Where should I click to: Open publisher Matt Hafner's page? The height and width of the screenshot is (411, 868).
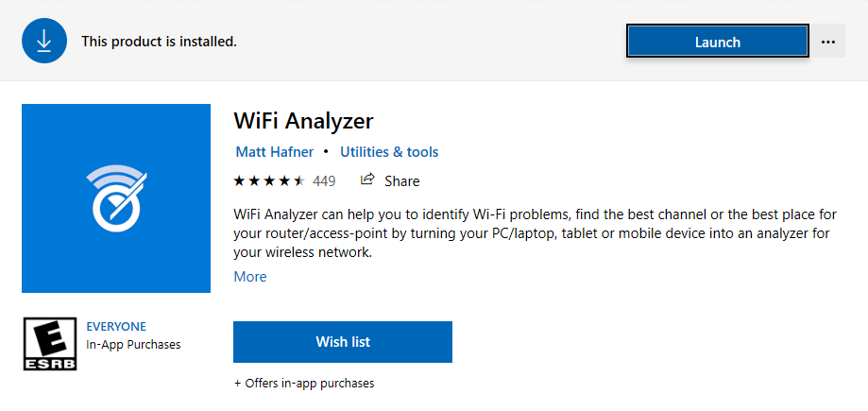275,152
